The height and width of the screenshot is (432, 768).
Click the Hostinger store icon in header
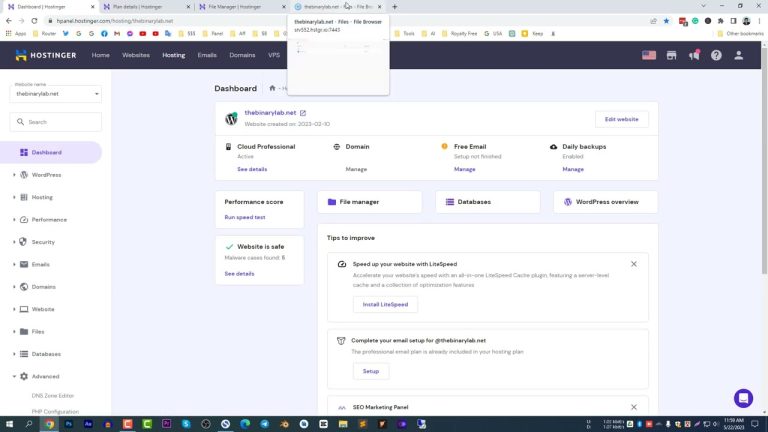(672, 55)
